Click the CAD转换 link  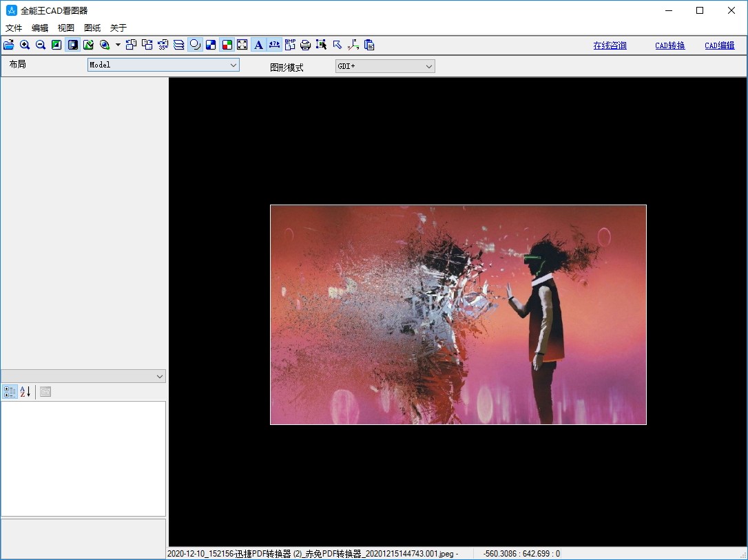(669, 46)
